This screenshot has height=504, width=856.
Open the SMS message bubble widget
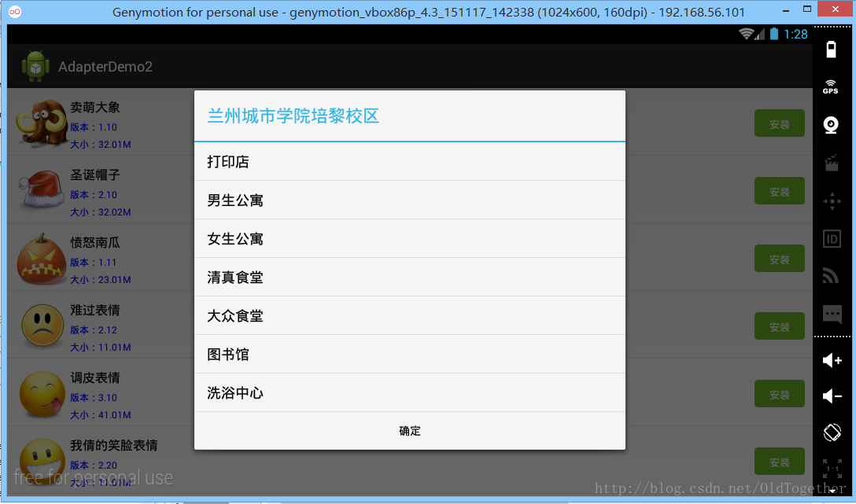coord(832,315)
